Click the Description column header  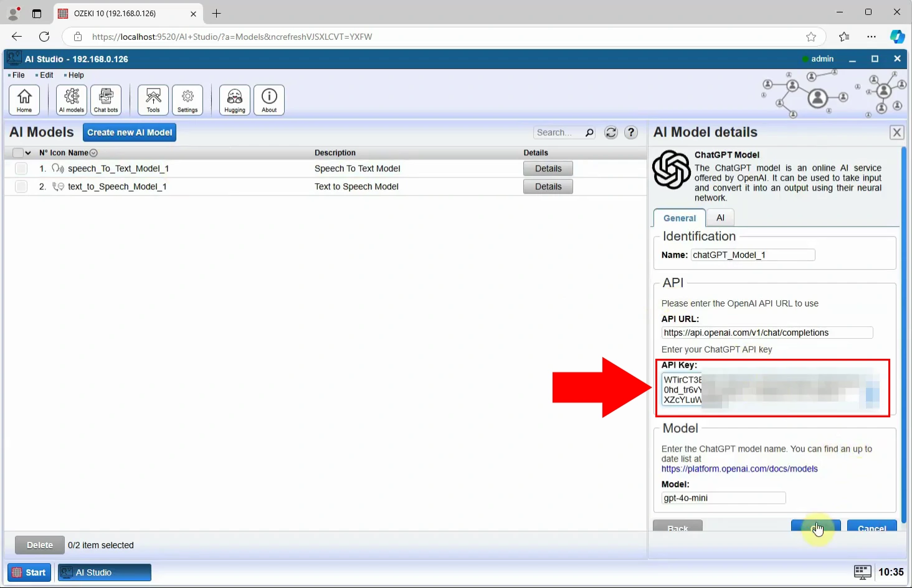(335, 153)
